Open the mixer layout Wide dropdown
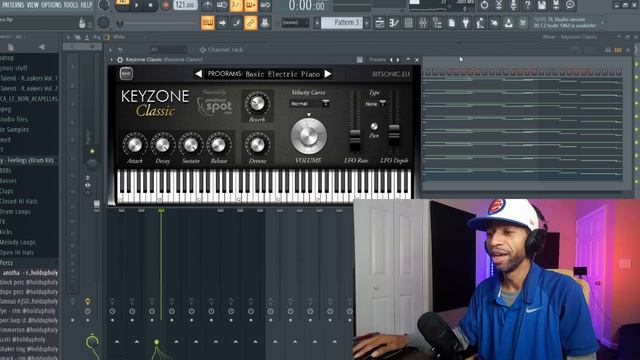 (x=124, y=37)
